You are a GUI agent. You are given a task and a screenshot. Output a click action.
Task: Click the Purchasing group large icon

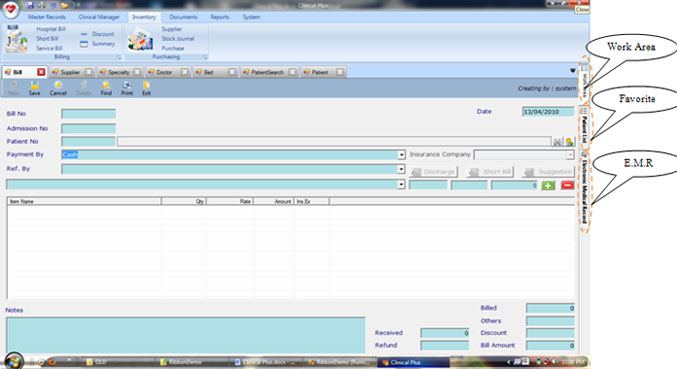(x=140, y=39)
